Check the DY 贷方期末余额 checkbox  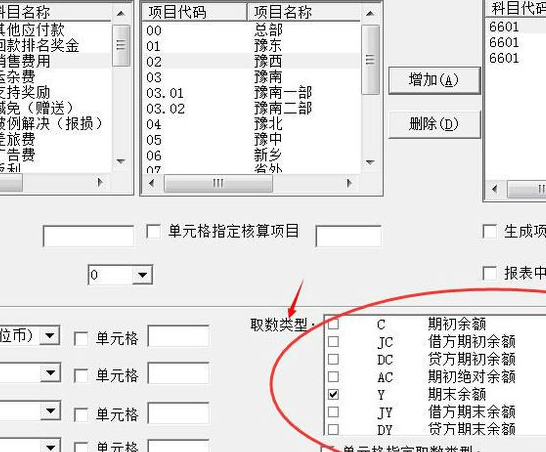point(333,429)
